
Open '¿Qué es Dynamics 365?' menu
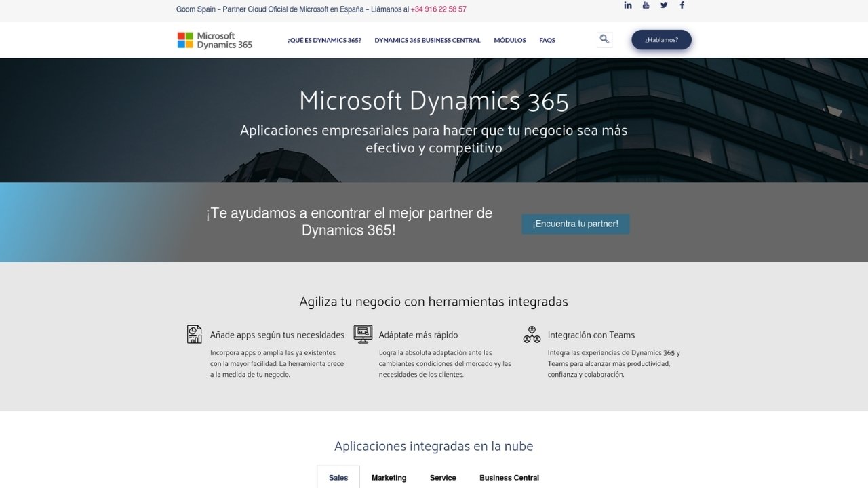point(324,40)
